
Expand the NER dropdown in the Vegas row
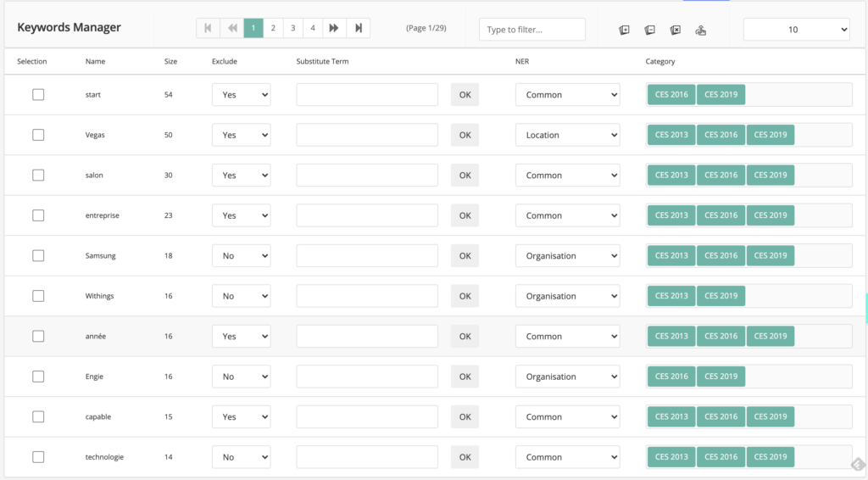pos(567,135)
